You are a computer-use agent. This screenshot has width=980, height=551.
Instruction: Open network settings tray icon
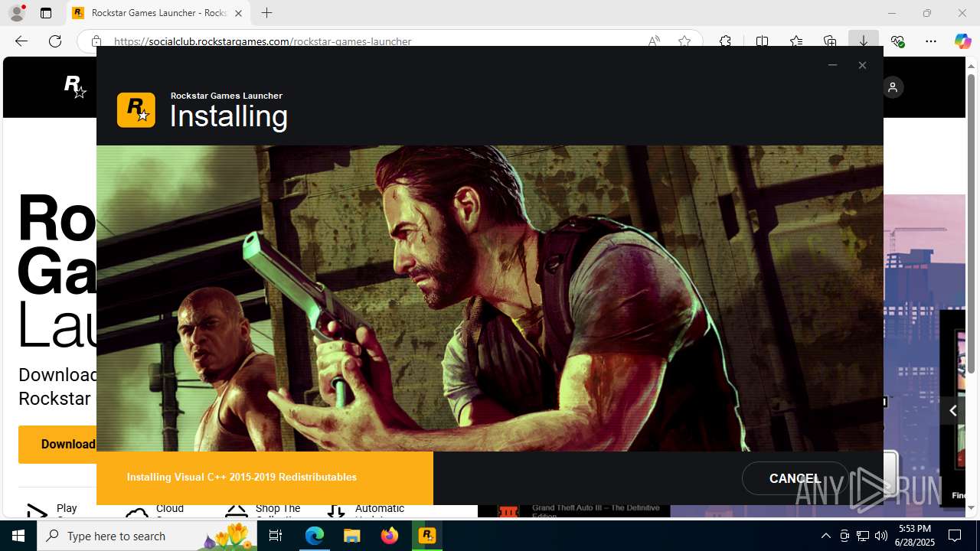pos(862,536)
